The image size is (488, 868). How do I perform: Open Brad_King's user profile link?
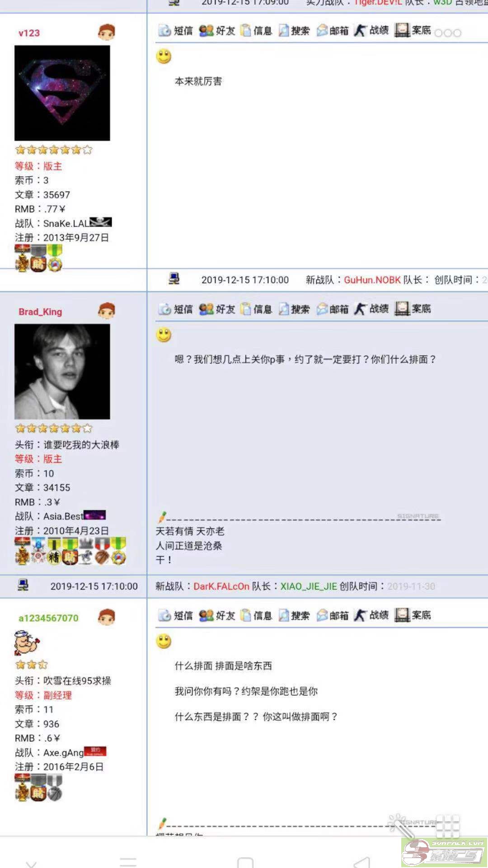40,312
